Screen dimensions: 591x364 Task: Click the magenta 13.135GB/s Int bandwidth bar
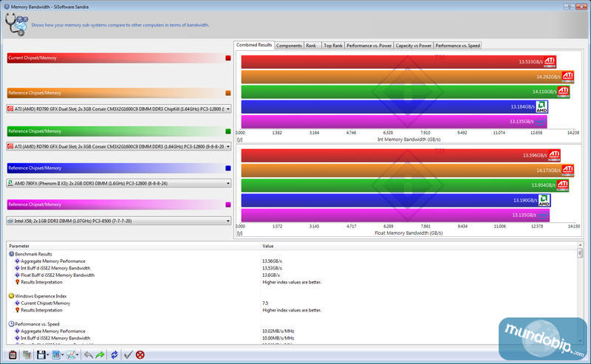pos(394,122)
